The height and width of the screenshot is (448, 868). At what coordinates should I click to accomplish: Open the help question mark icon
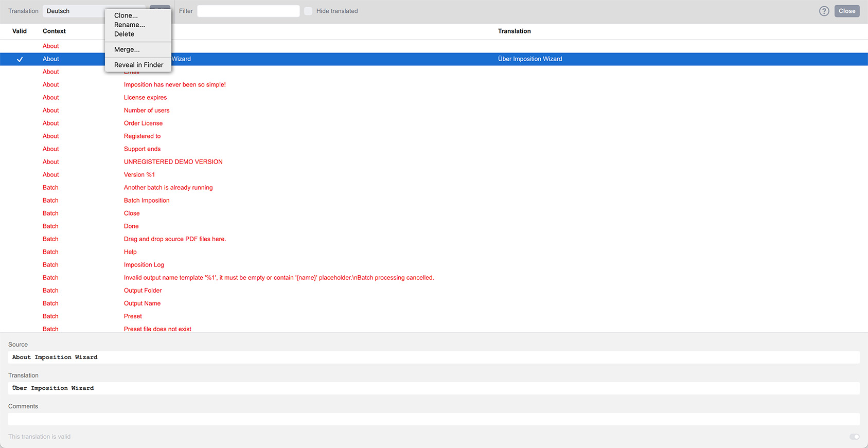click(x=824, y=11)
